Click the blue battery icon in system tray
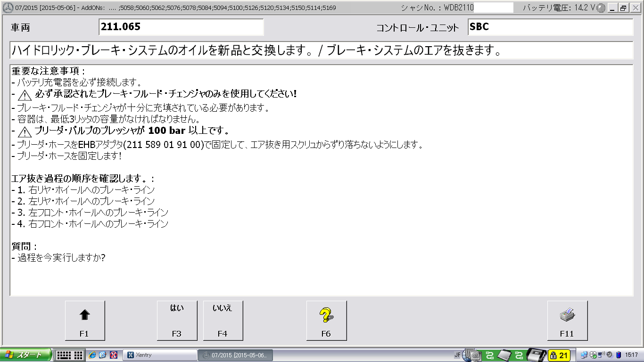Image resolution: width=644 pixels, height=362 pixels. click(619, 355)
